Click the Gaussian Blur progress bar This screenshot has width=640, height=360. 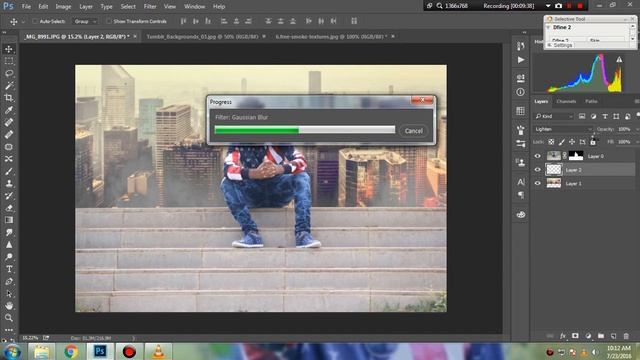click(x=304, y=130)
